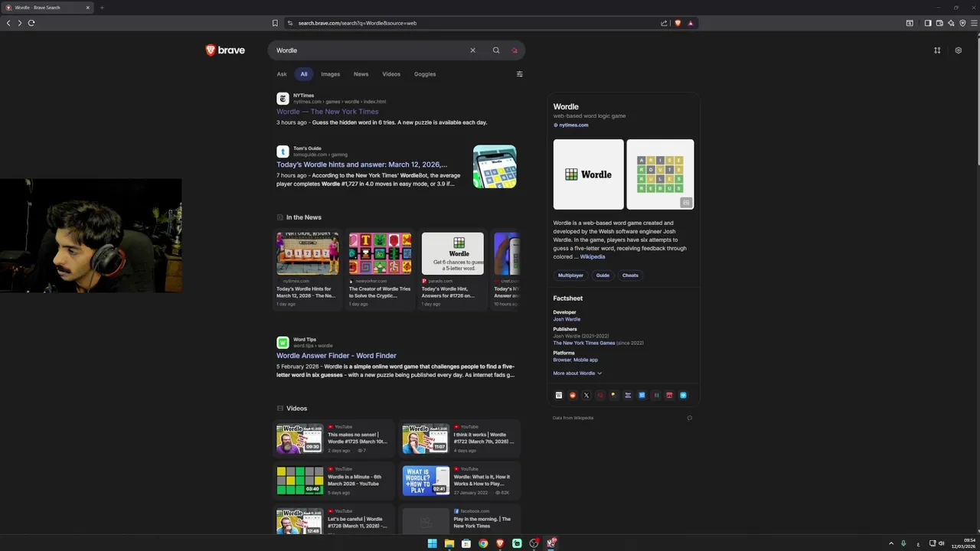Image resolution: width=980 pixels, height=551 pixels.
Task: Bookmark this page icon in address bar
Action: (x=275, y=23)
